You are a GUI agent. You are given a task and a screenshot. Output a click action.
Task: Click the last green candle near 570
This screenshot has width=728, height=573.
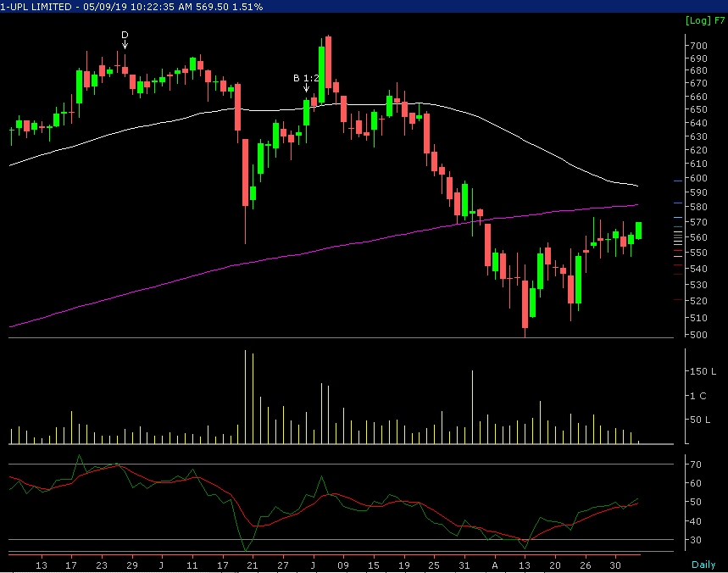pos(638,231)
